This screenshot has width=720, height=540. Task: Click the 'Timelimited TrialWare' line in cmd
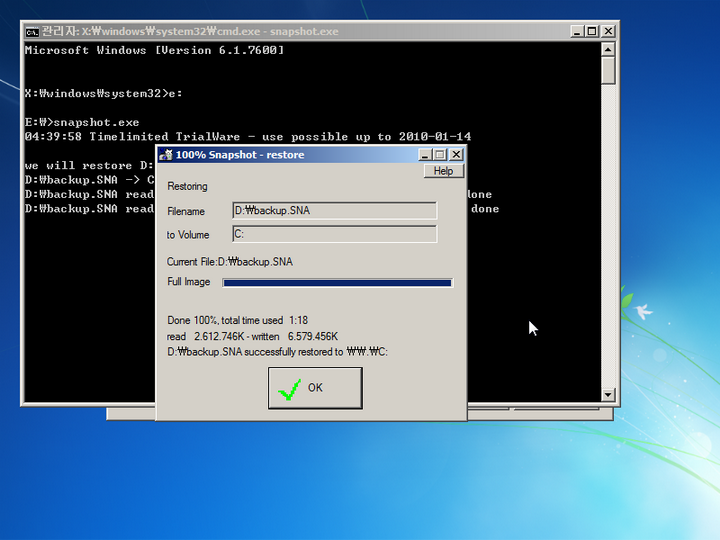pos(248,136)
